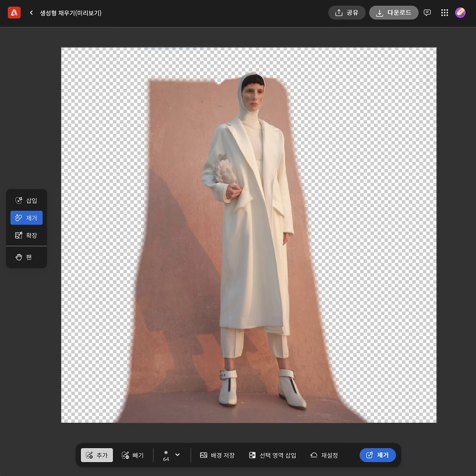Go back using the back arrow

click(x=32, y=13)
